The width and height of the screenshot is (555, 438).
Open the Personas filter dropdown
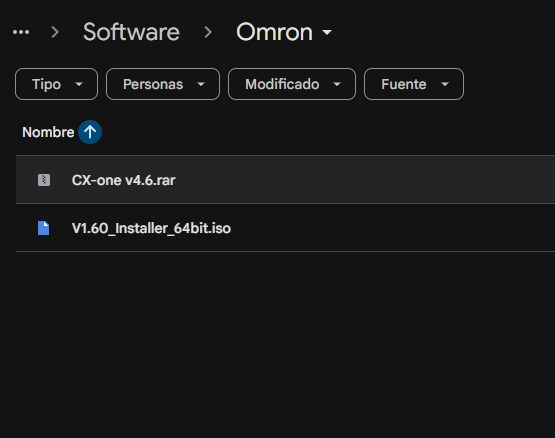(163, 84)
